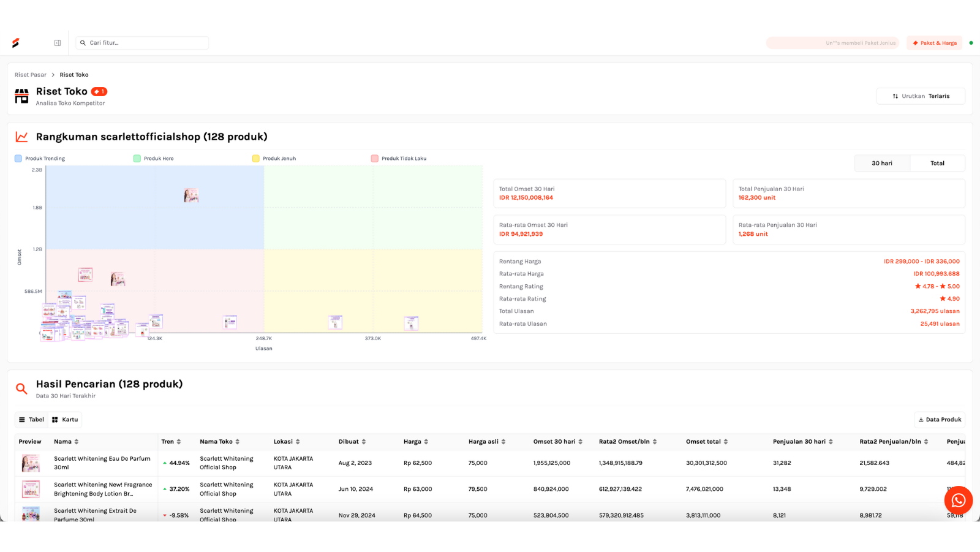
Task: Open WhatsApp chat floating button
Action: pos(959,501)
